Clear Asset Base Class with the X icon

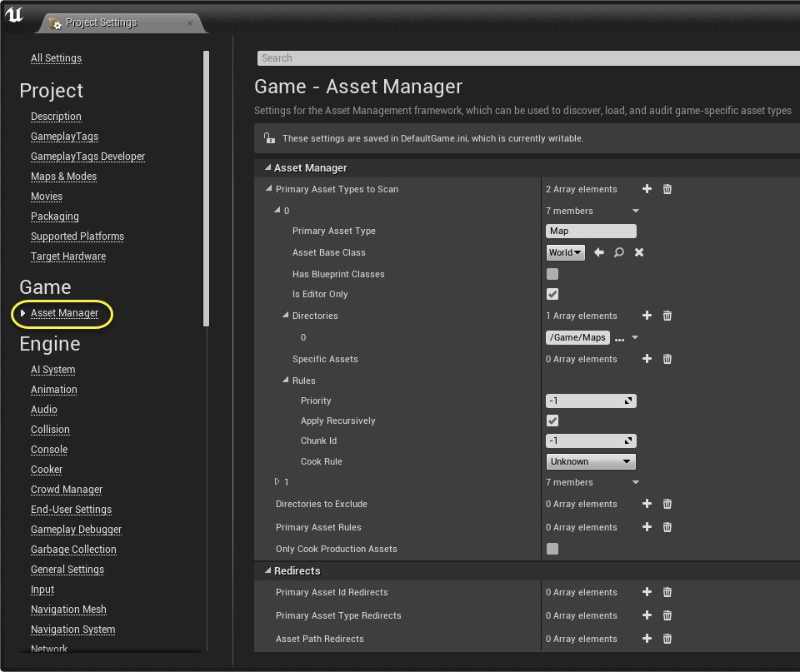point(639,252)
